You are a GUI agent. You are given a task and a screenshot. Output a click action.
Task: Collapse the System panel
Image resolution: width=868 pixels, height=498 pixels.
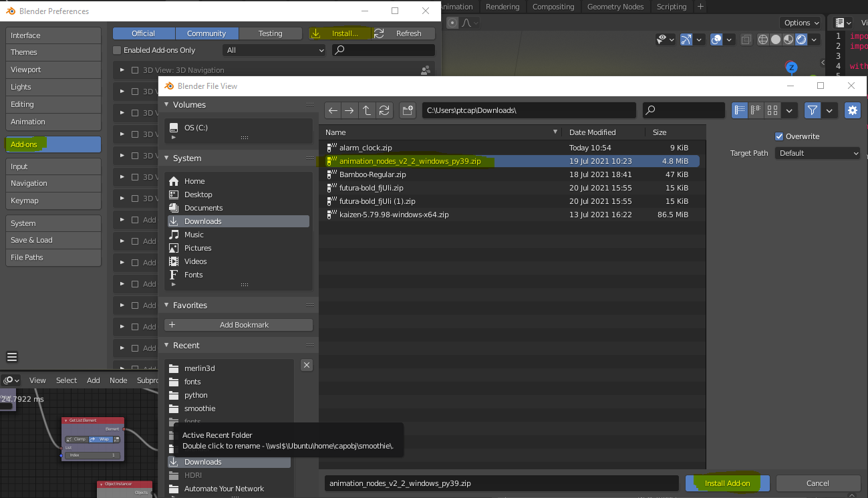[x=167, y=158]
